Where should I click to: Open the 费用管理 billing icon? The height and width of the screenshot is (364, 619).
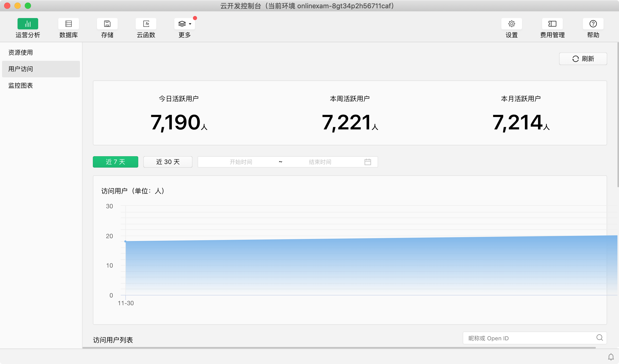click(x=552, y=24)
